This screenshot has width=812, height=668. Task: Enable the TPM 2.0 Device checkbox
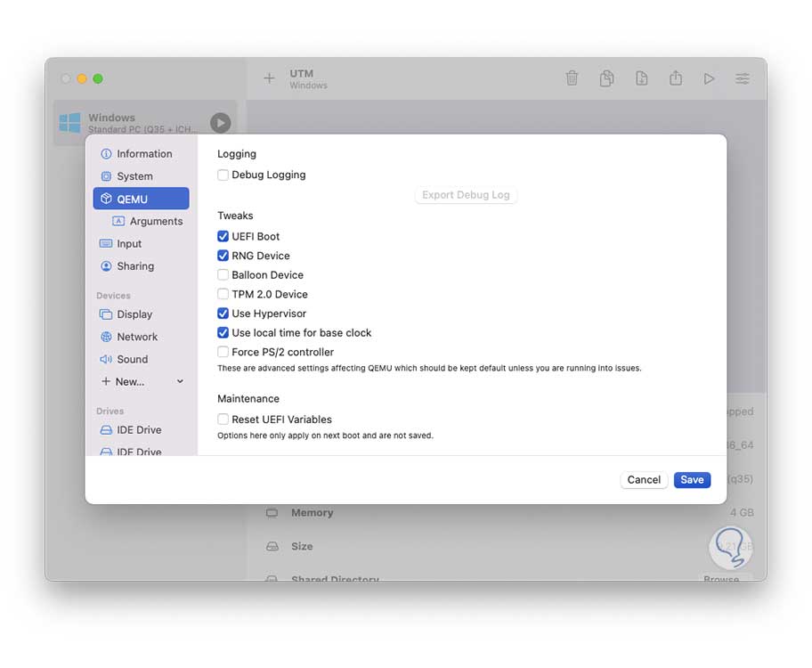pyautogui.click(x=223, y=294)
